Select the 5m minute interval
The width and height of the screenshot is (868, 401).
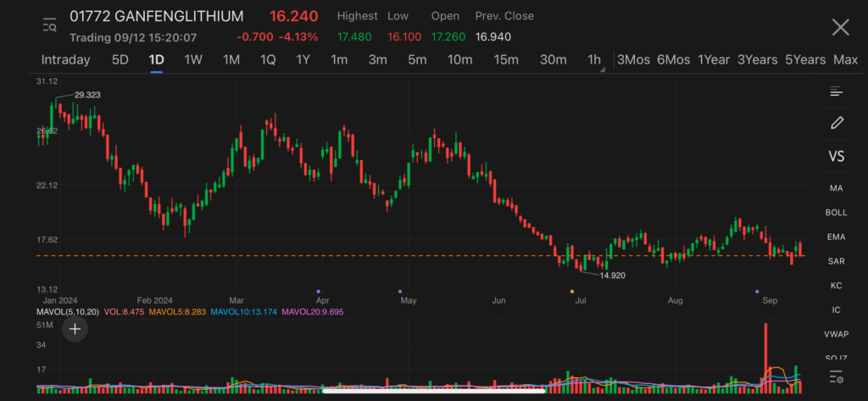tap(417, 60)
